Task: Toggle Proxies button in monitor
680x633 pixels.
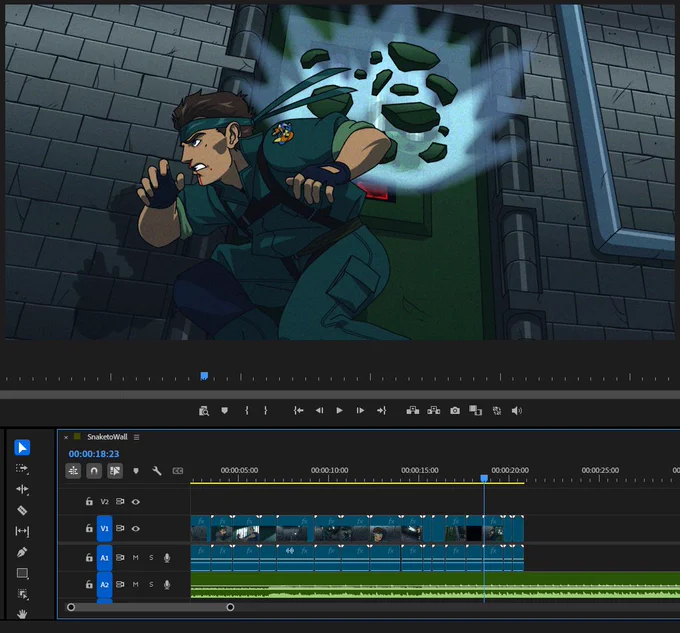Action: tap(497, 410)
